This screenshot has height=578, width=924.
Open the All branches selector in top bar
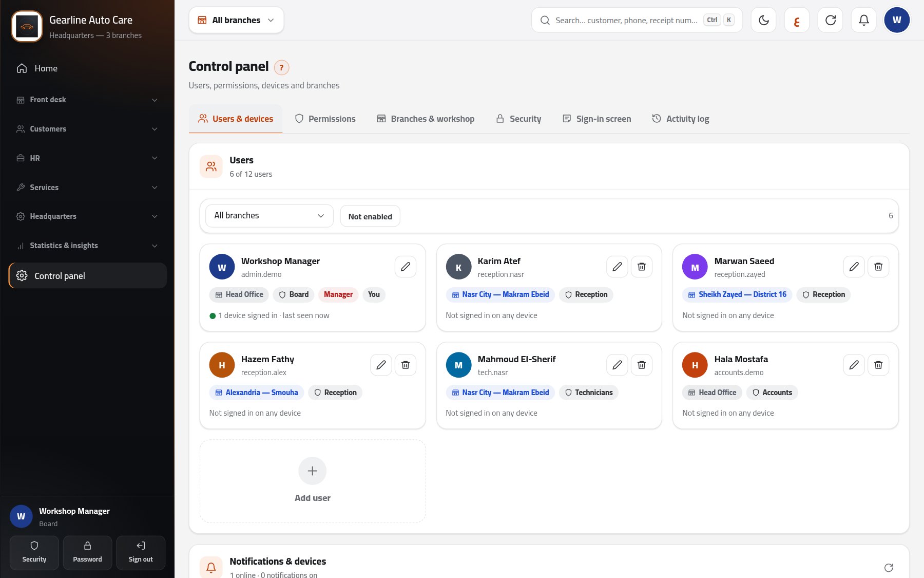236,20
